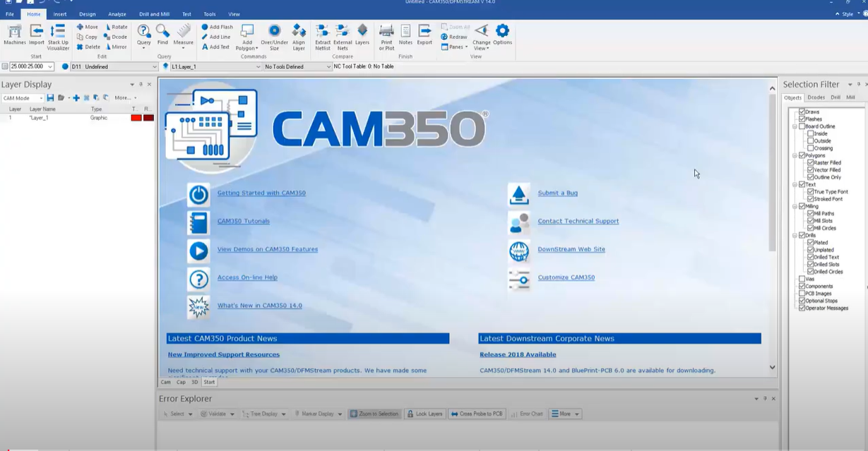This screenshot has width=868, height=451.
Task: Click the Contact Technical Support link
Action: [578, 221]
